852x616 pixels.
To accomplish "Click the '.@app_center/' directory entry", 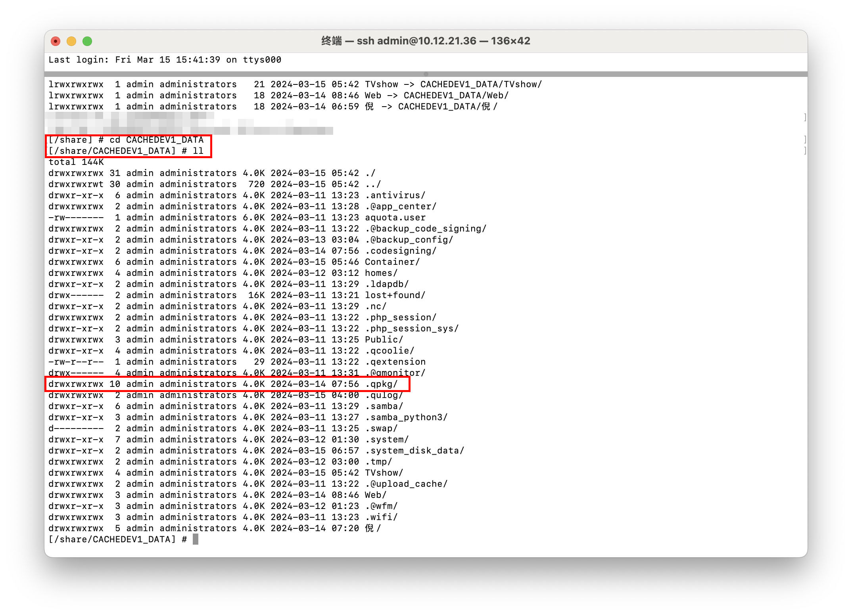I will tap(401, 207).
